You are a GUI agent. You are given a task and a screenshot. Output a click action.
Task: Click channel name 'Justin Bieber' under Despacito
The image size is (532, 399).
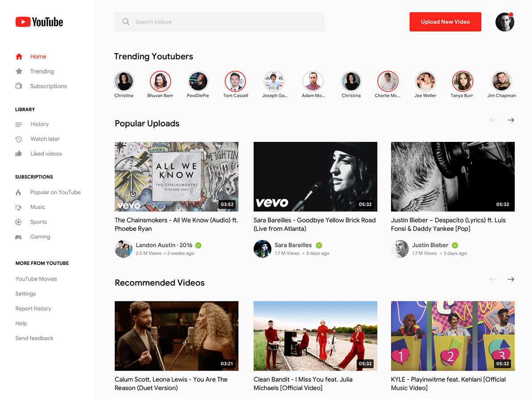point(430,245)
